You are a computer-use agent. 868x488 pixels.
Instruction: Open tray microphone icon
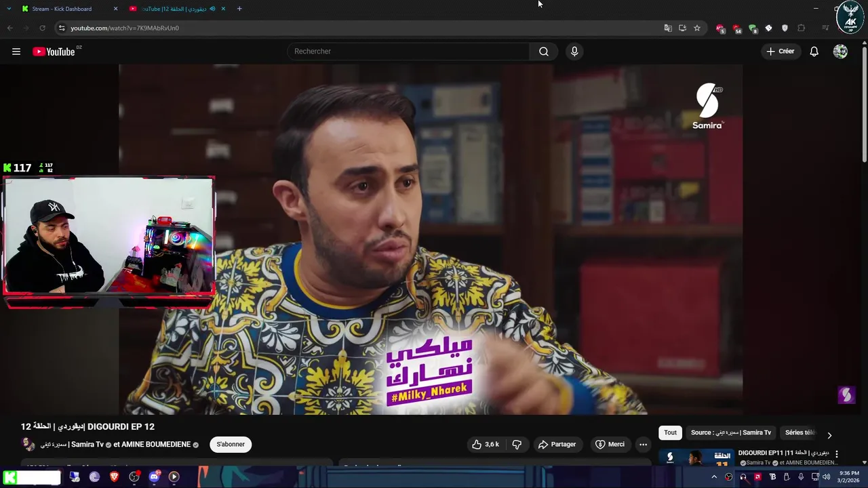pyautogui.click(x=801, y=477)
